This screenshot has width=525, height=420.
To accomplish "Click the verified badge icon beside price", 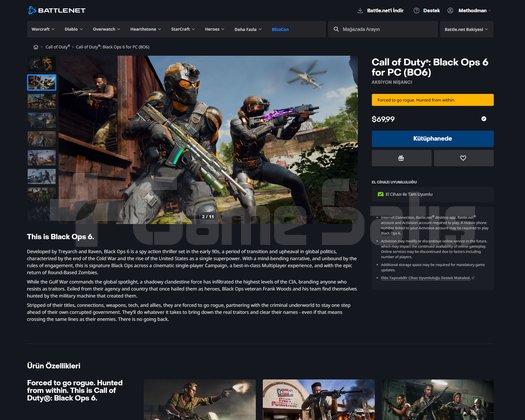I will coord(484,119).
